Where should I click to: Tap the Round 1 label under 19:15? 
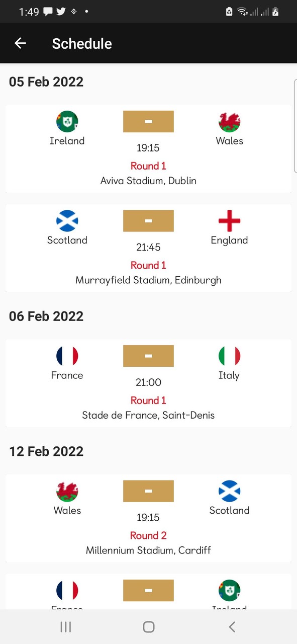coord(148,166)
